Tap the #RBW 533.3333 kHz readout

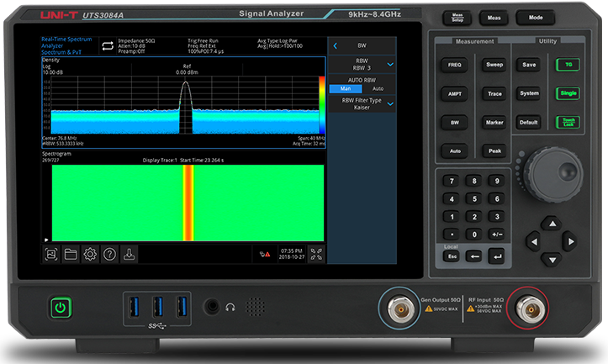click(x=63, y=144)
